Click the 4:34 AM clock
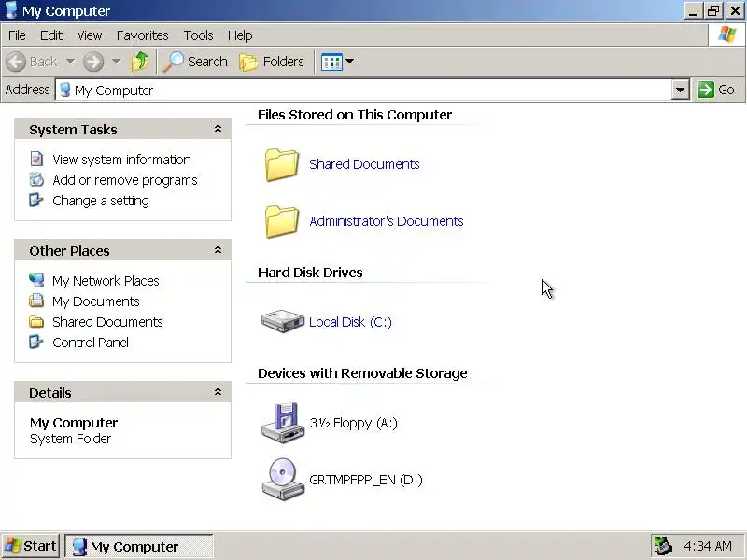 point(708,546)
